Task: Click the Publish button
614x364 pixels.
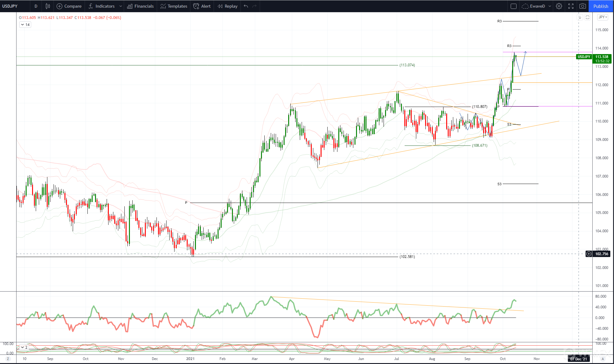Action: (x=601, y=6)
